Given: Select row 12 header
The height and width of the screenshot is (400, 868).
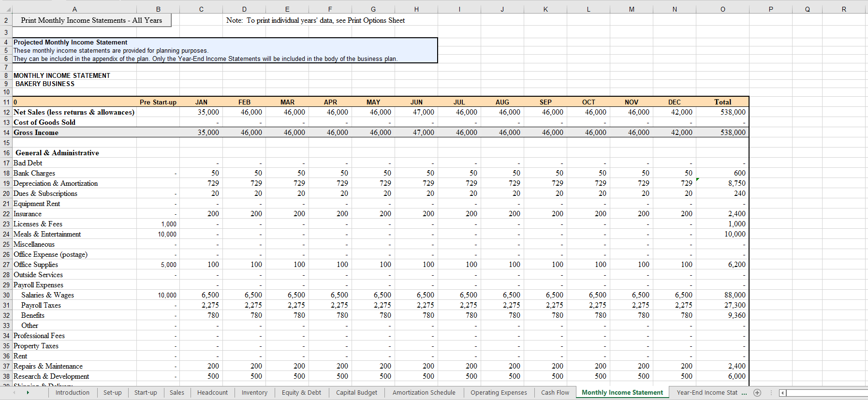Looking at the screenshot, I should [6, 112].
